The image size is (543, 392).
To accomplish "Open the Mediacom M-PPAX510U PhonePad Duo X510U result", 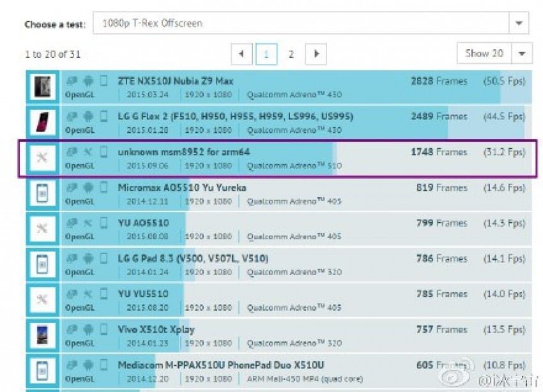I will point(221,365).
